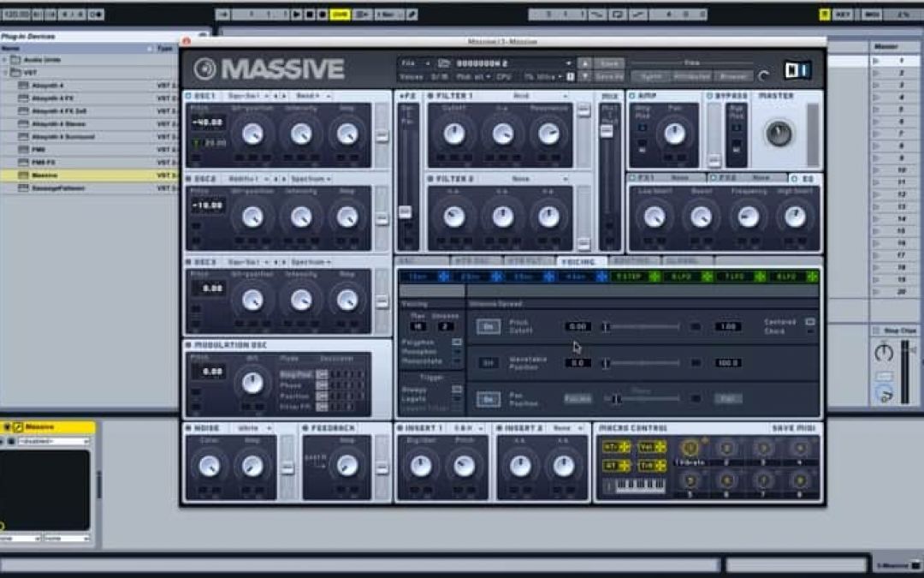Click the keyboard icon in Macro Control

[641, 486]
